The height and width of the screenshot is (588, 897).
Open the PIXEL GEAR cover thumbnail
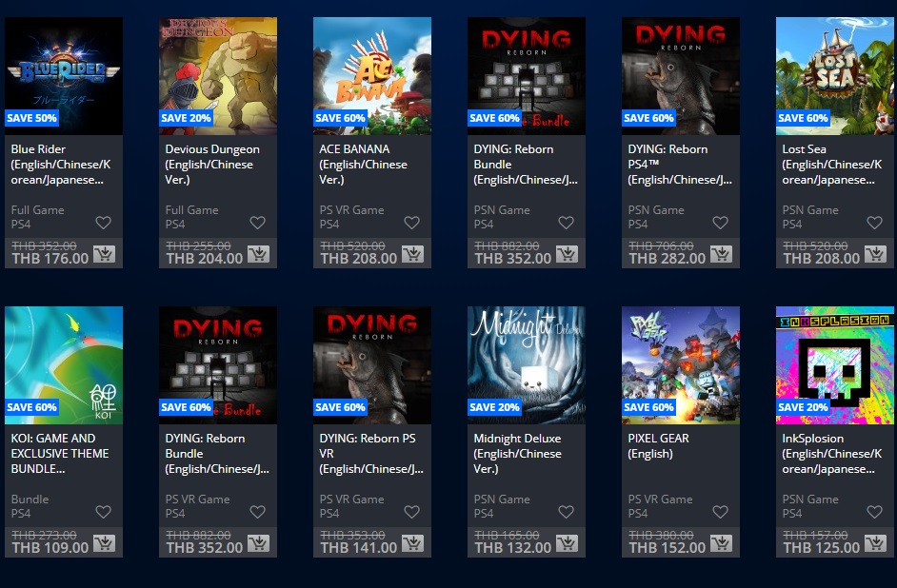click(681, 365)
